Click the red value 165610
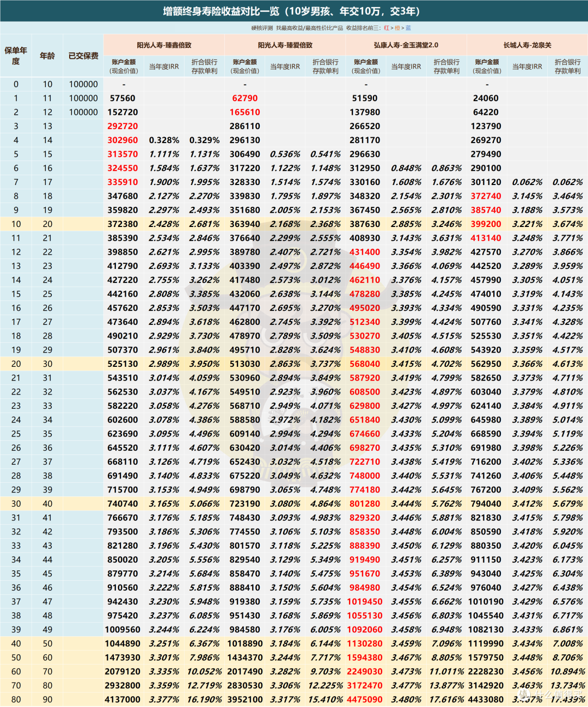This screenshot has height=707, width=588. [245, 112]
